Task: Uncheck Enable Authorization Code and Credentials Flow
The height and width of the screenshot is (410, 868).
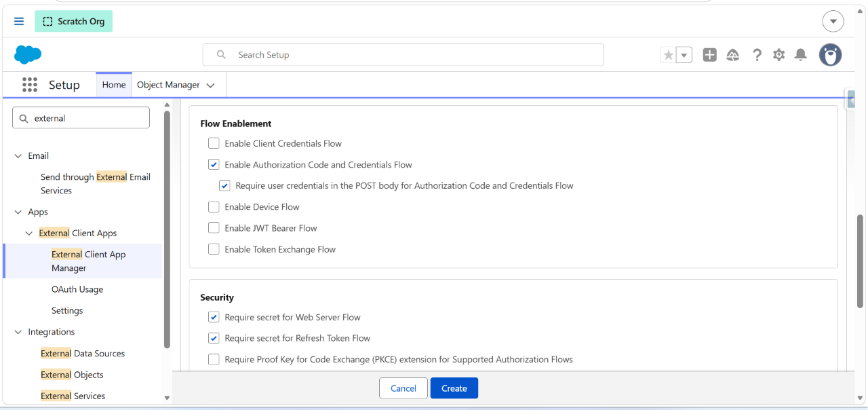Action: pyautogui.click(x=214, y=164)
